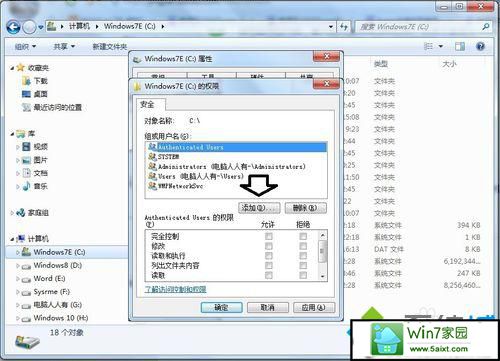This screenshot has width=500, height=361.
Task: Check 拒绝 for 完全控制
Action: point(303,236)
